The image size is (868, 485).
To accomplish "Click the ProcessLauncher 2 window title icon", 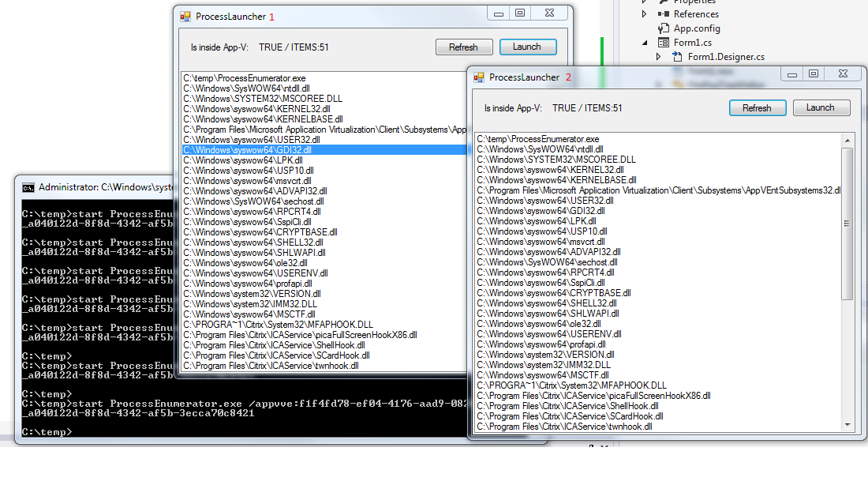I will coord(479,77).
